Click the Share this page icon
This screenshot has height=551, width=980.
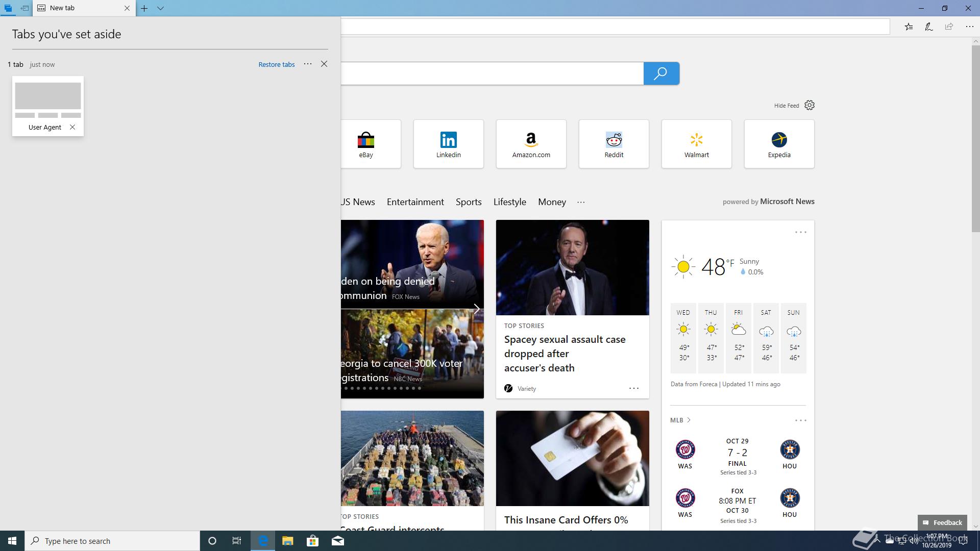pos(949,27)
